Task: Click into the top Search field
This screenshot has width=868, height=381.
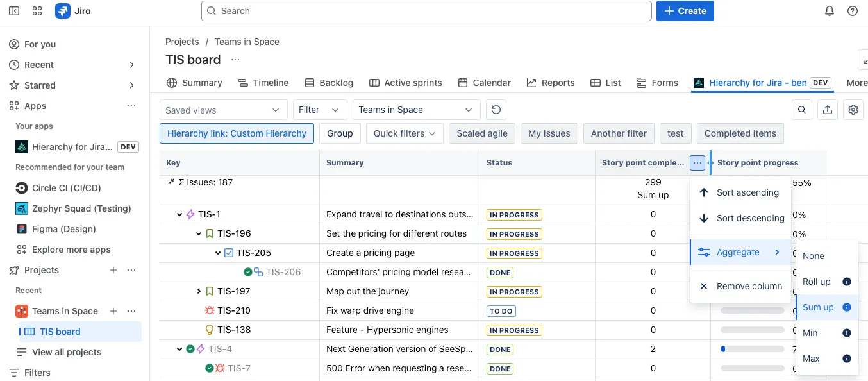Action: click(x=426, y=11)
